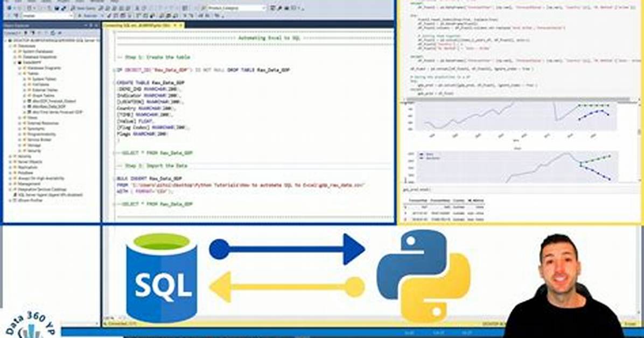Click the CREATE TABLE Raw_Data_GDP line

click(x=151, y=83)
